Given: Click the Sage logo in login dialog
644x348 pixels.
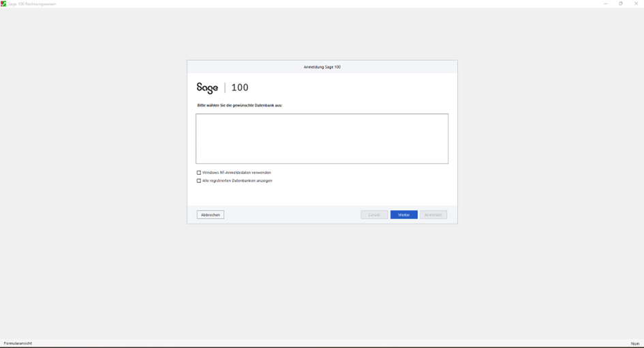Looking at the screenshot, I should [207, 87].
